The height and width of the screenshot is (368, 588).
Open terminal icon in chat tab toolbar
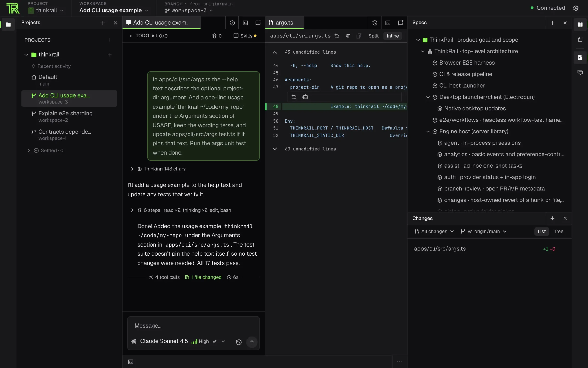click(245, 23)
